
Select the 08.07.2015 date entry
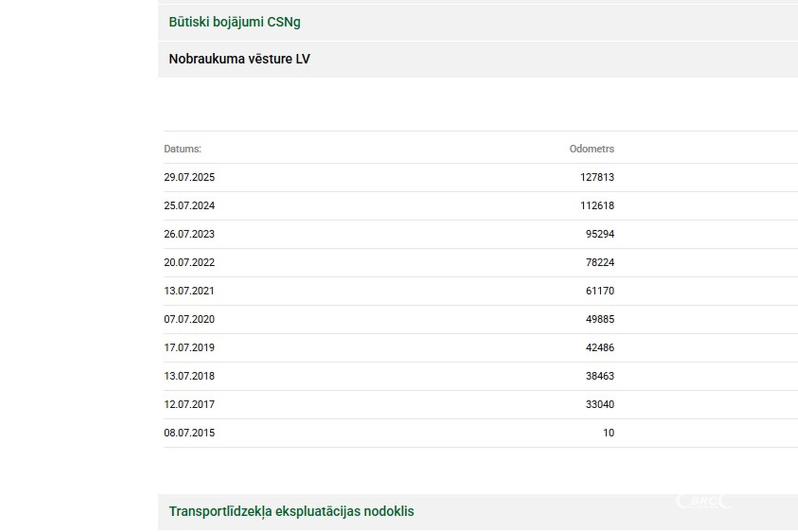pos(189,433)
